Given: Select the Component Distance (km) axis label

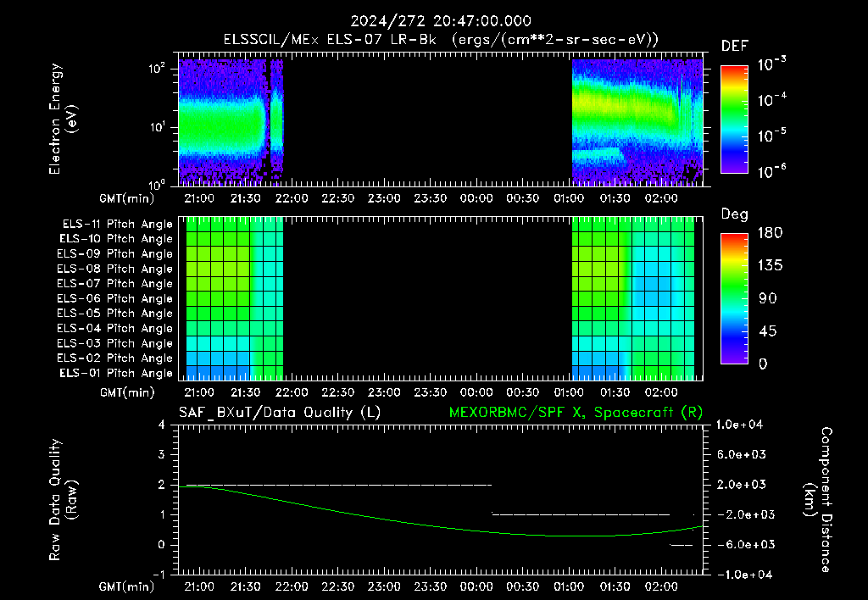Looking at the screenshot, I should tap(818, 500).
